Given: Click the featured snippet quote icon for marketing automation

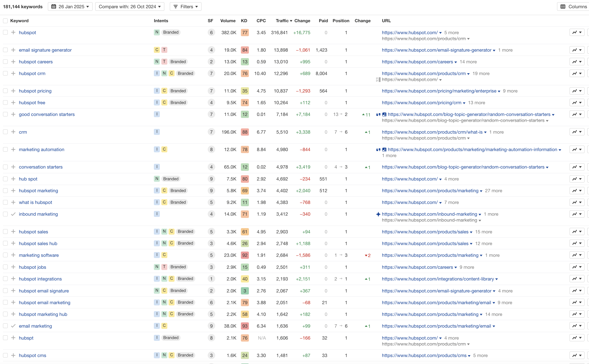Looking at the screenshot, I should point(378,150).
